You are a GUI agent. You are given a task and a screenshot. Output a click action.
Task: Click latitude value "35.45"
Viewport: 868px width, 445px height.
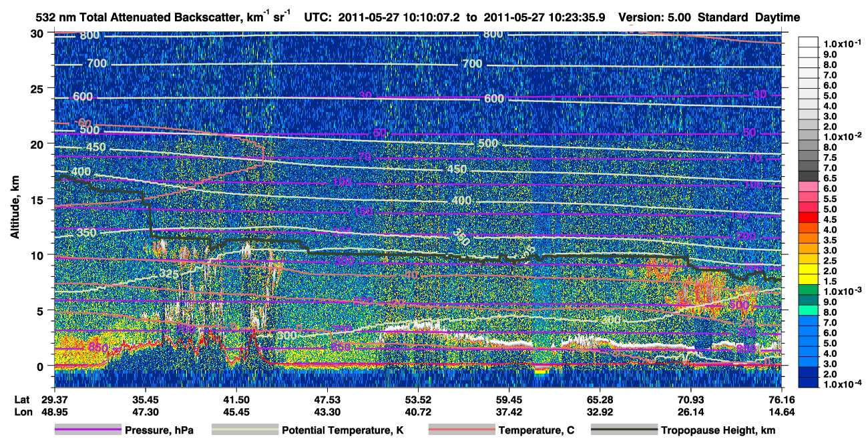point(146,400)
